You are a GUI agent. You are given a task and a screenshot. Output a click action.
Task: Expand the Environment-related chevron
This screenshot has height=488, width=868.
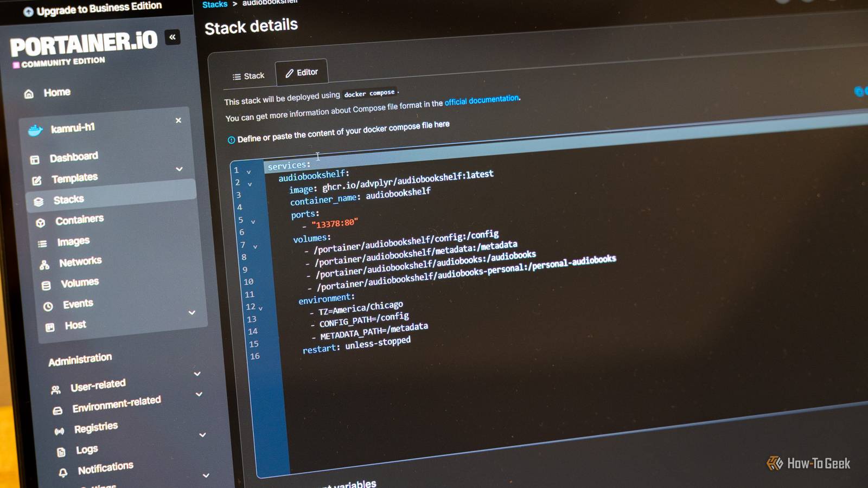(199, 394)
